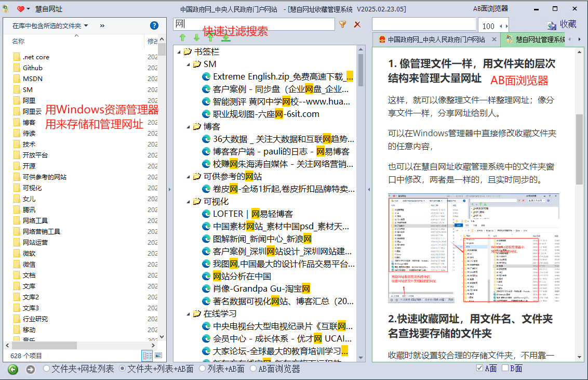
Task: Click the Edge icon beside LOFTER bookmark
Action: pos(206,214)
